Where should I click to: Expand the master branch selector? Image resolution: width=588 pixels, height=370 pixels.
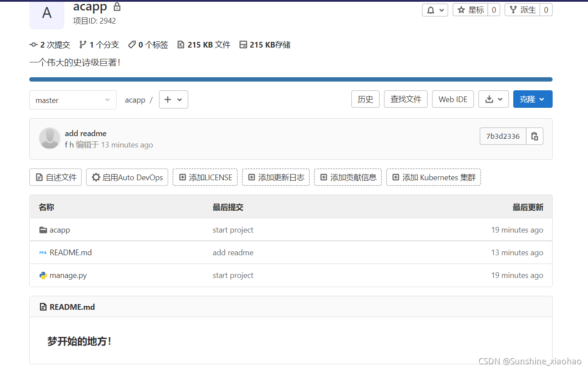point(73,100)
